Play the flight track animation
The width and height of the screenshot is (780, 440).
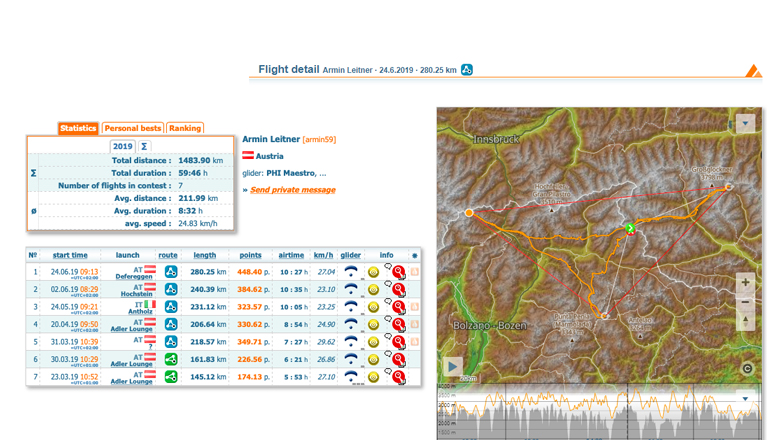tap(453, 366)
